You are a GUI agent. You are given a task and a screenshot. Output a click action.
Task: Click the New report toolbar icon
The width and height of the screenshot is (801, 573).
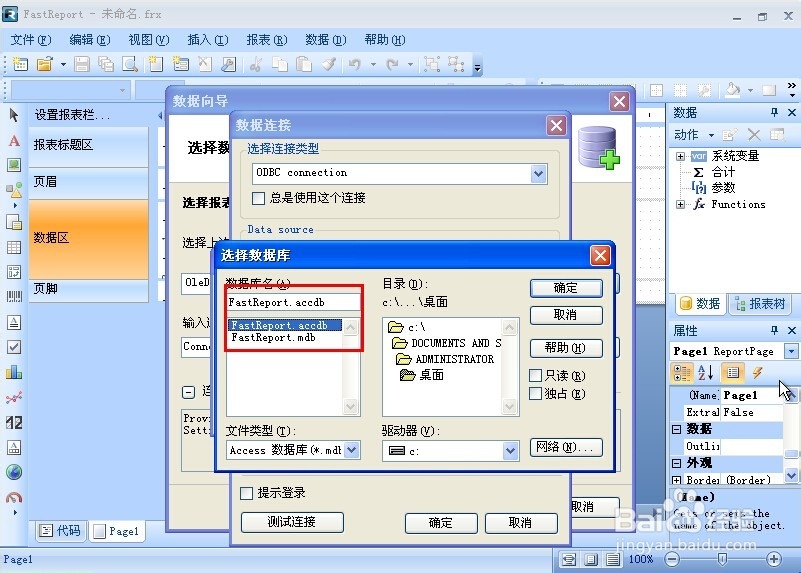[x=20, y=64]
